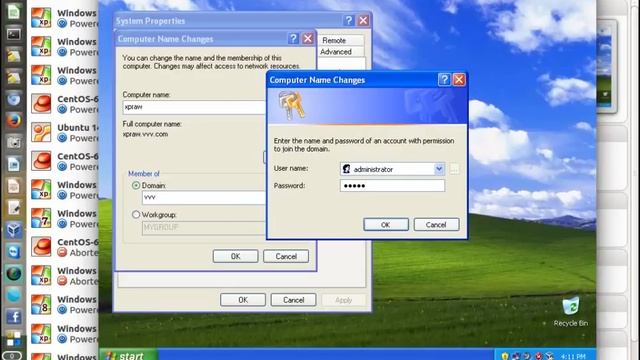
Task: Open the Facebook dock icon
Action: click(13, 317)
